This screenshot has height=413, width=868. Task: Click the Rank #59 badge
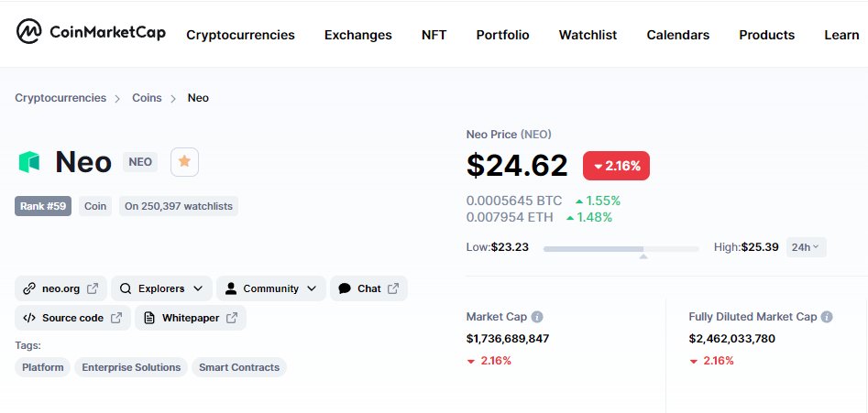[x=43, y=206]
